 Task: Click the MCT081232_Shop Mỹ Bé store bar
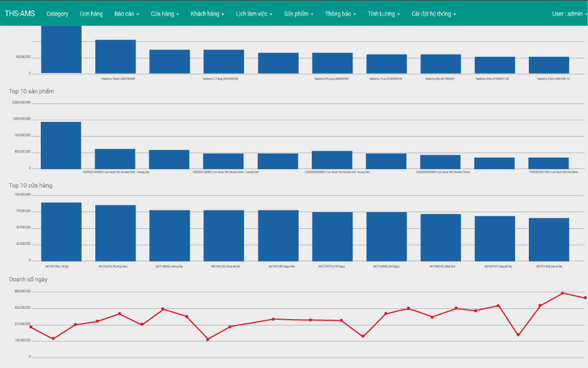223,236
